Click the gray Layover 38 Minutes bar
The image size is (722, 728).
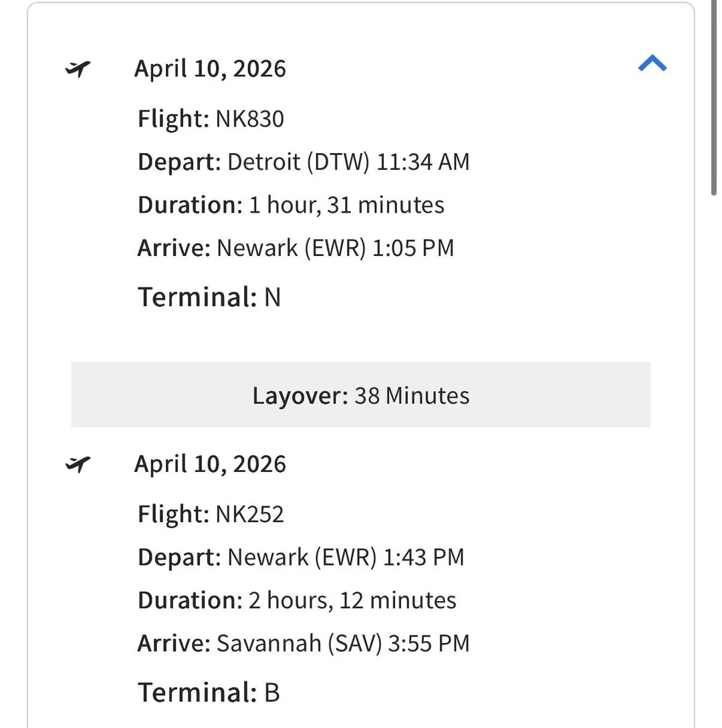click(x=360, y=395)
